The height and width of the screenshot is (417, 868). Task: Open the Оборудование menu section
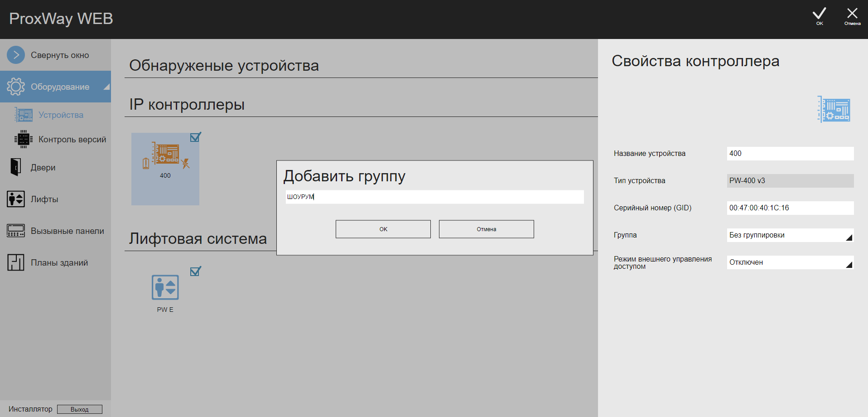click(x=55, y=87)
